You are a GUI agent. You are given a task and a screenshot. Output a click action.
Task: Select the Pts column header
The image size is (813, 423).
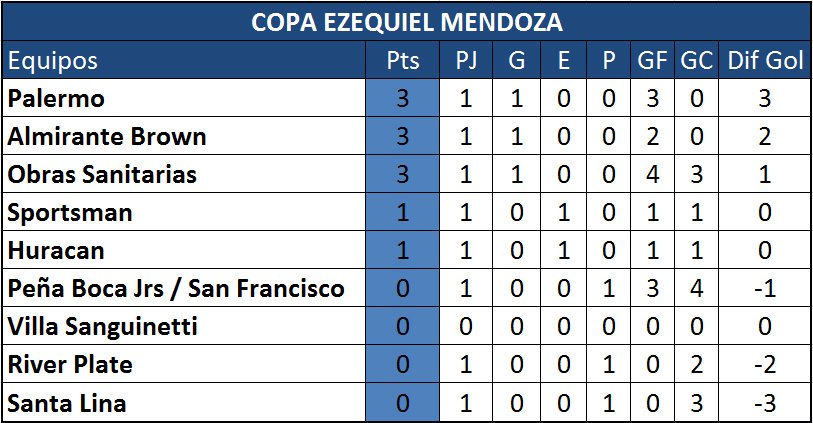[x=402, y=60]
